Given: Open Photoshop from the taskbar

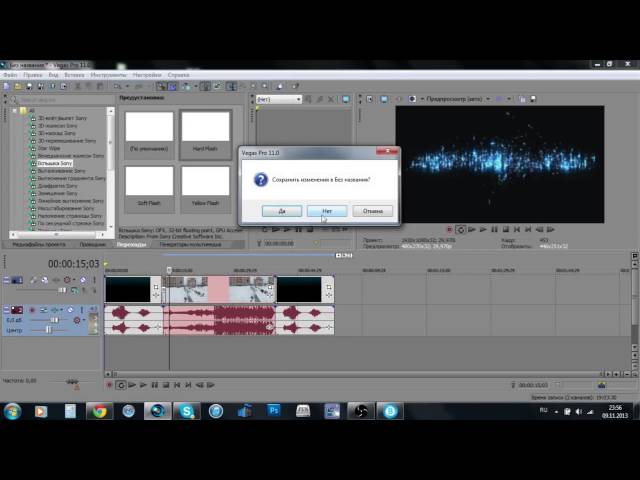Looking at the screenshot, I should click(x=274, y=411).
